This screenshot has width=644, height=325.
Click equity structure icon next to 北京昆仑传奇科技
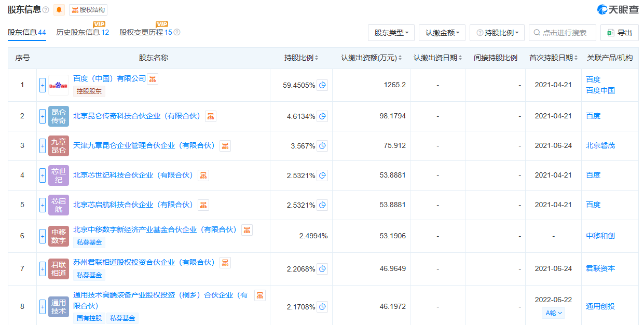[x=211, y=116]
